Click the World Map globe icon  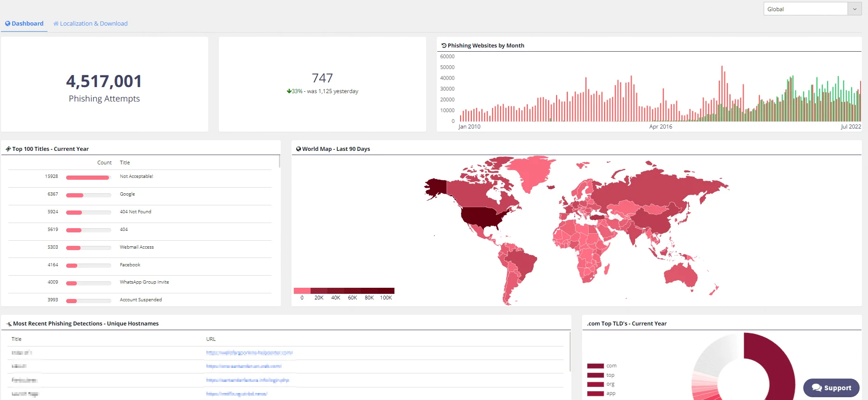pyautogui.click(x=298, y=149)
